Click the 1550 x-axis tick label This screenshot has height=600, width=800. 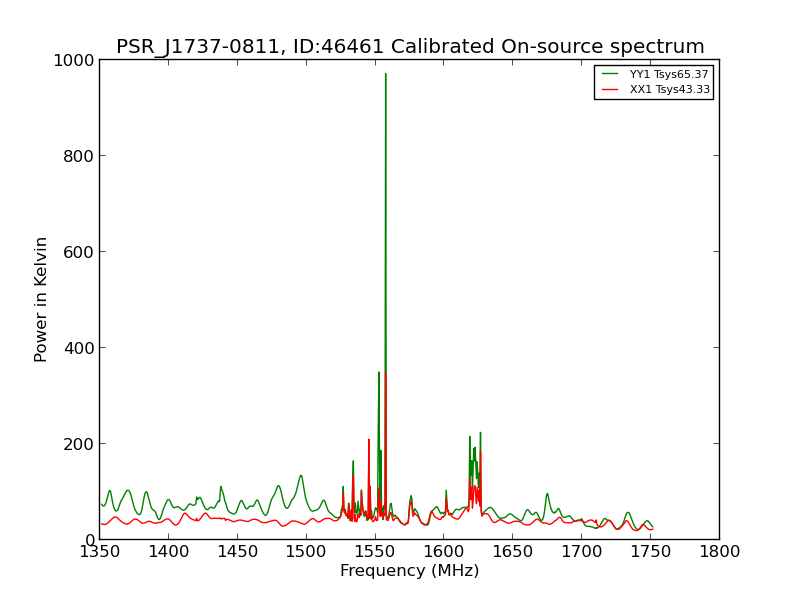point(376,552)
